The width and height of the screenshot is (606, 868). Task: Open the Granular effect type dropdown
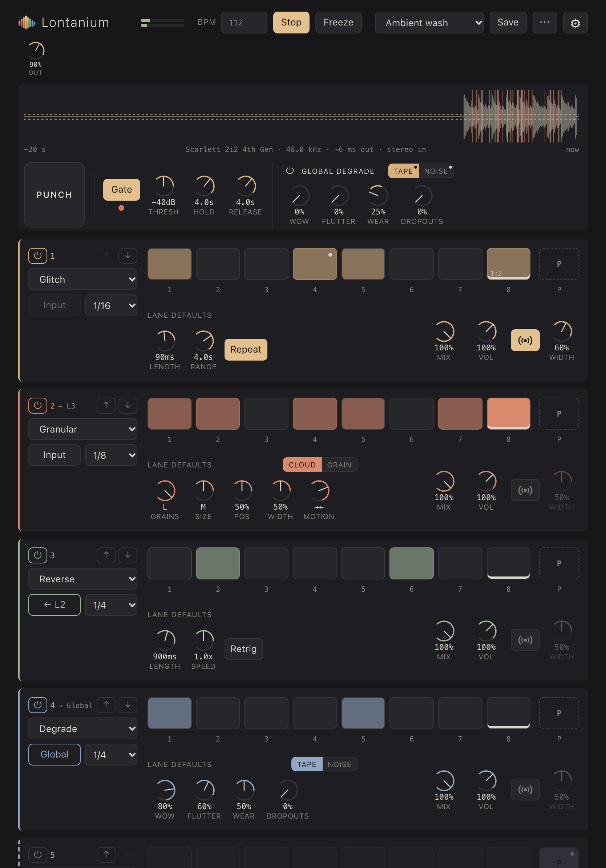pyautogui.click(x=83, y=429)
